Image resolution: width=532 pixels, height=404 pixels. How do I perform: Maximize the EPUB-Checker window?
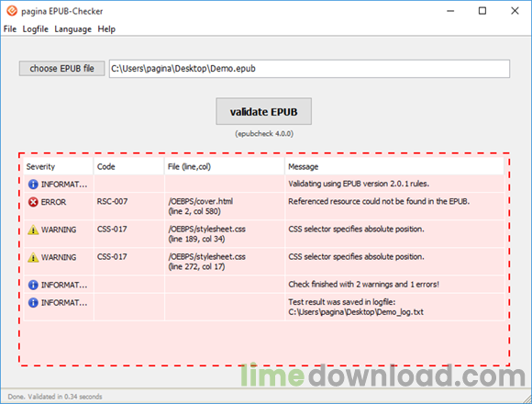[482, 11]
